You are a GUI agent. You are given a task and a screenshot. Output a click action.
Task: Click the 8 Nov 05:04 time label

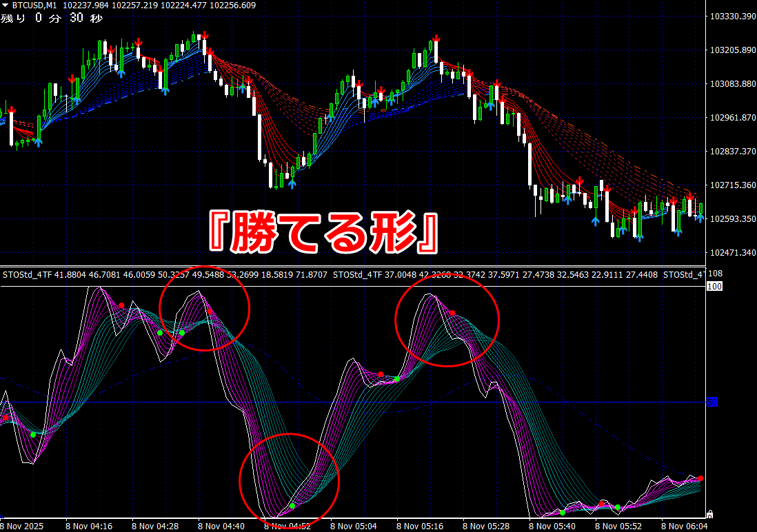(354, 526)
